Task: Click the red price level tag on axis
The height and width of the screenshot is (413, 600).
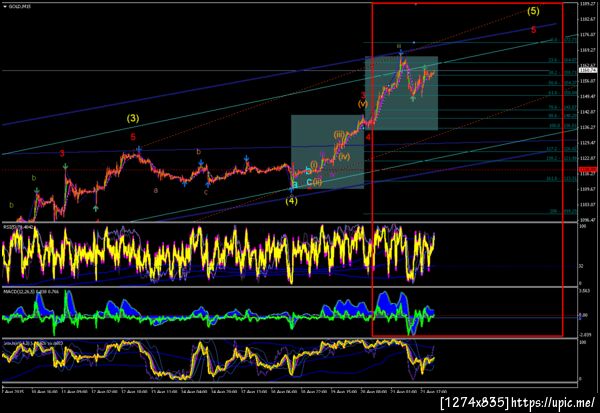Action: point(588,169)
